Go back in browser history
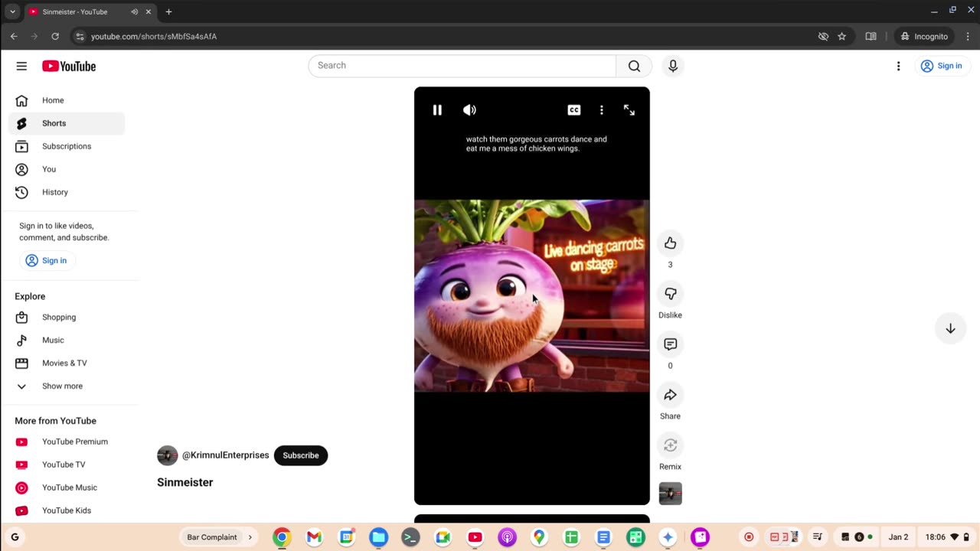This screenshot has width=980, height=551. [14, 36]
